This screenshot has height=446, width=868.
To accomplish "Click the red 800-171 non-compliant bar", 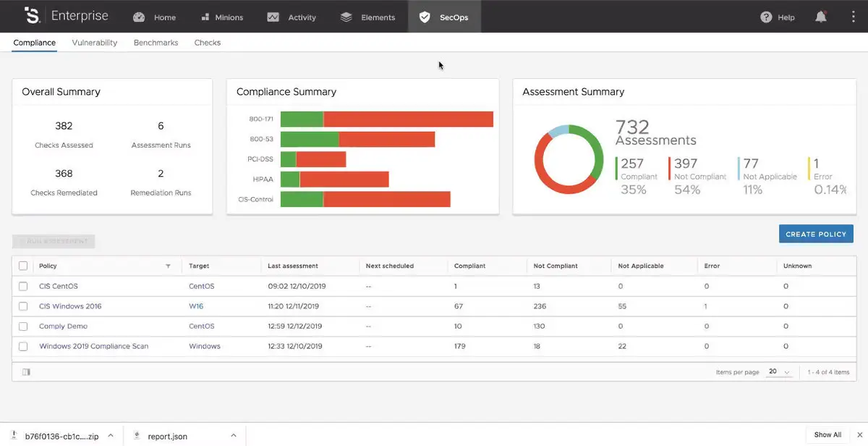I will point(409,119).
